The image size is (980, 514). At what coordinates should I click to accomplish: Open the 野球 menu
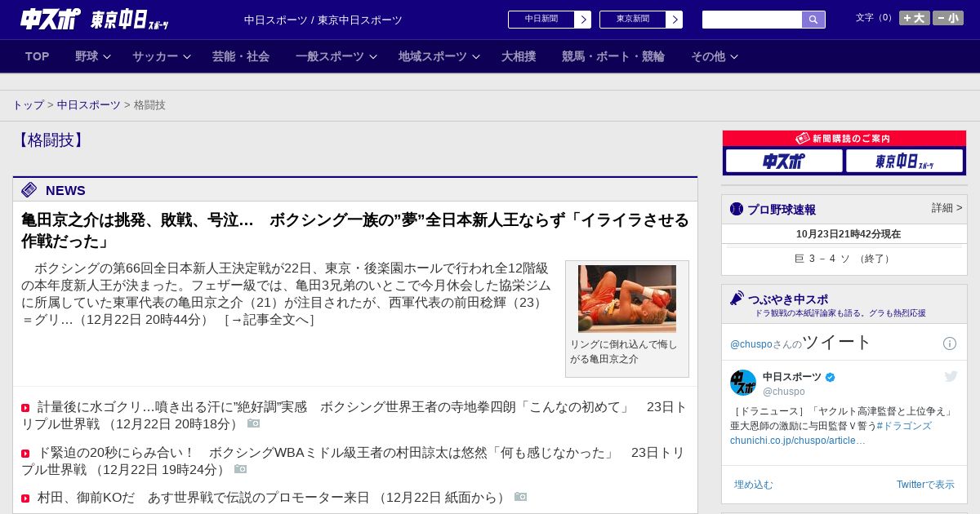pyautogui.click(x=87, y=56)
